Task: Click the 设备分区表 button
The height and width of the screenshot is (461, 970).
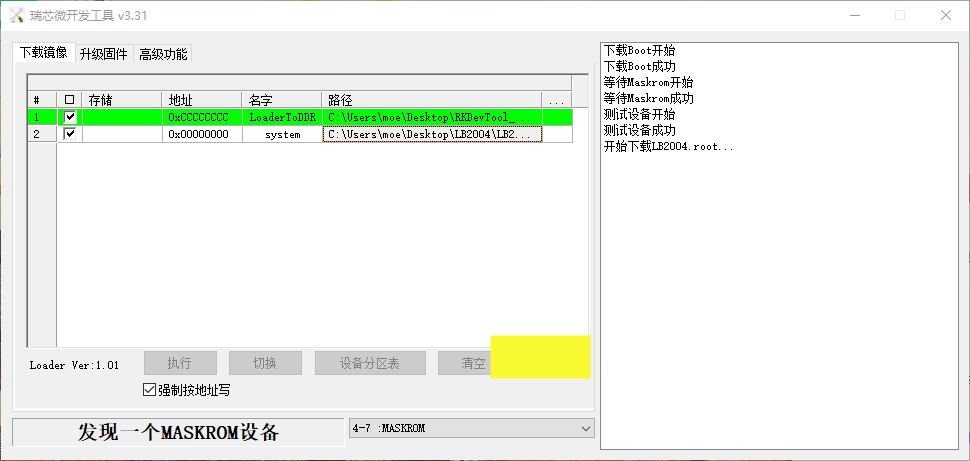Action: (370, 363)
